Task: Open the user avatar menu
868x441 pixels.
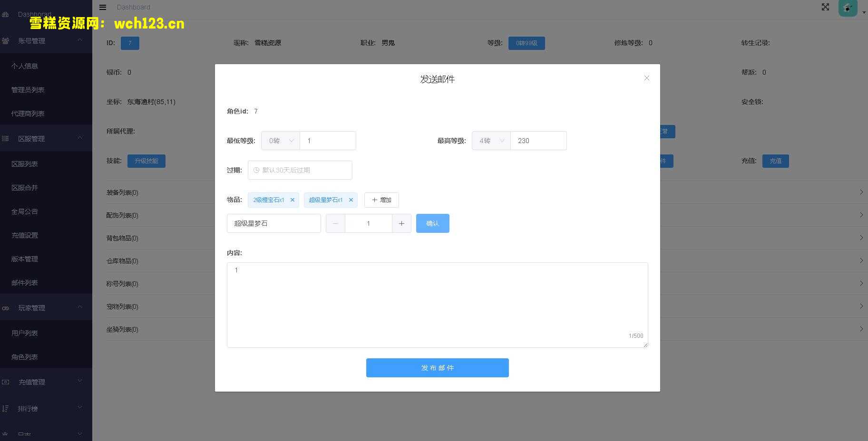Action: [x=848, y=8]
